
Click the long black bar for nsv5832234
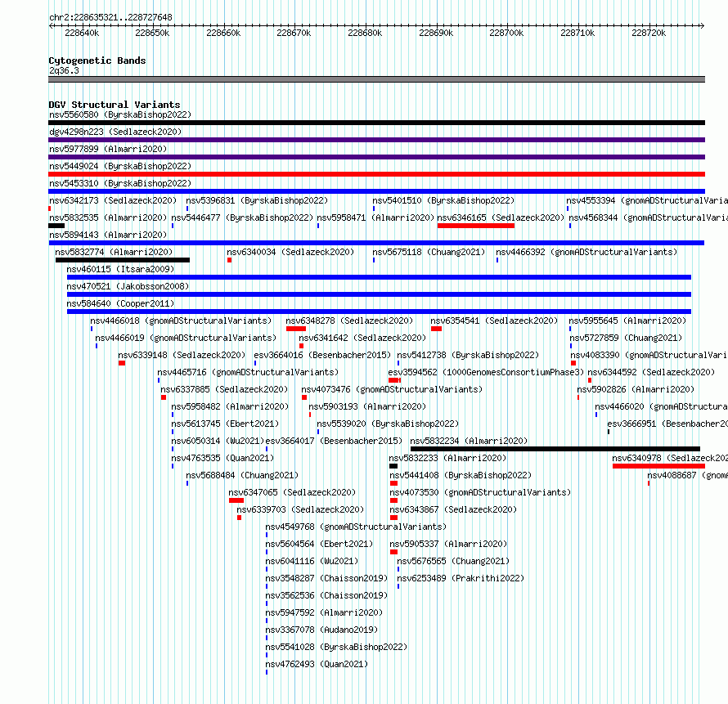(555, 449)
